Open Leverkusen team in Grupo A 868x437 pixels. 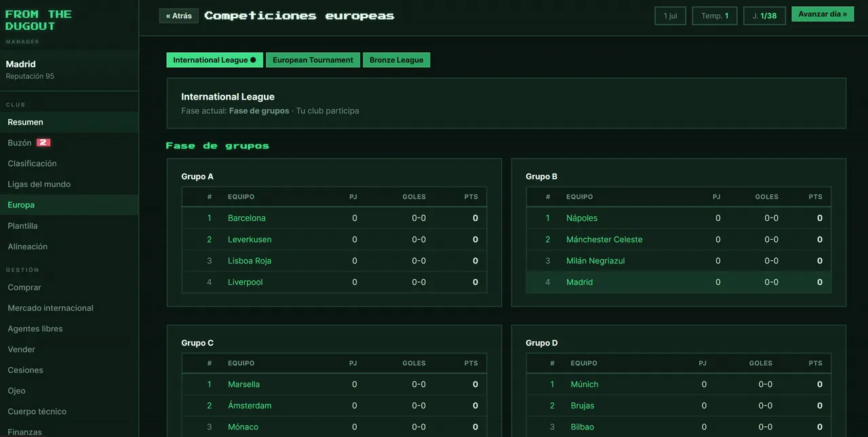[x=250, y=239]
